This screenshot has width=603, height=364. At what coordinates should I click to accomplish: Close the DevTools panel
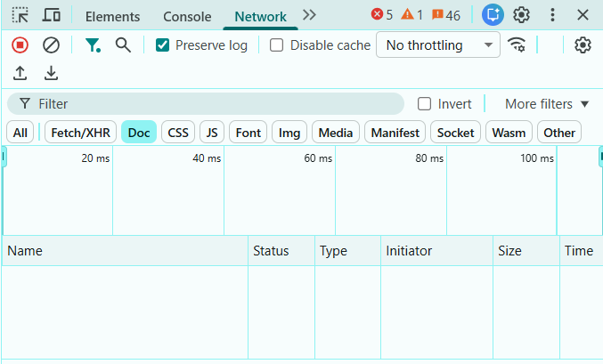(583, 15)
